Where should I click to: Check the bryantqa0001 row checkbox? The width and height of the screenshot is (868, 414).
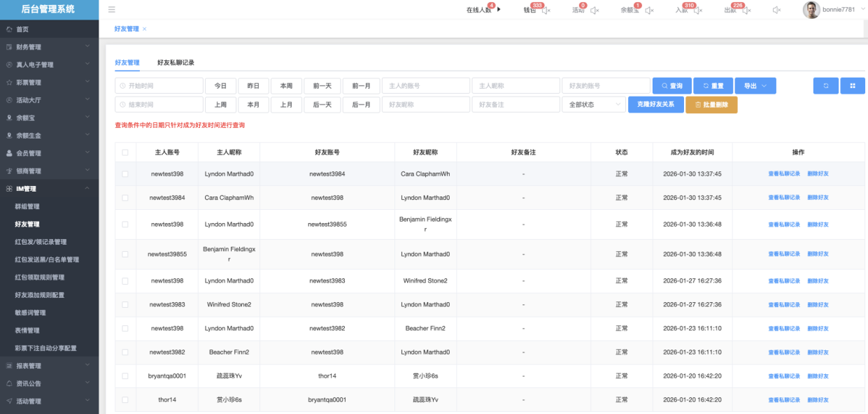[x=125, y=376]
